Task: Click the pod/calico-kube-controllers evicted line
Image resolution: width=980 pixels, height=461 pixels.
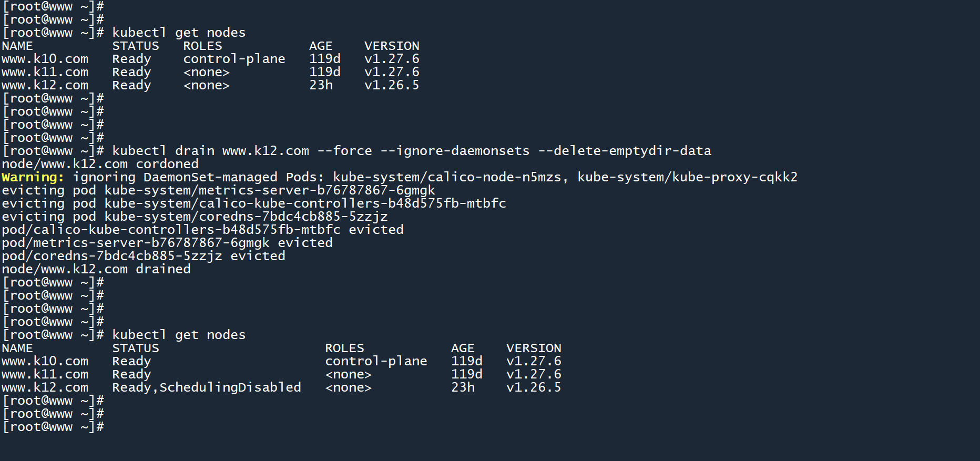Action: (x=202, y=230)
